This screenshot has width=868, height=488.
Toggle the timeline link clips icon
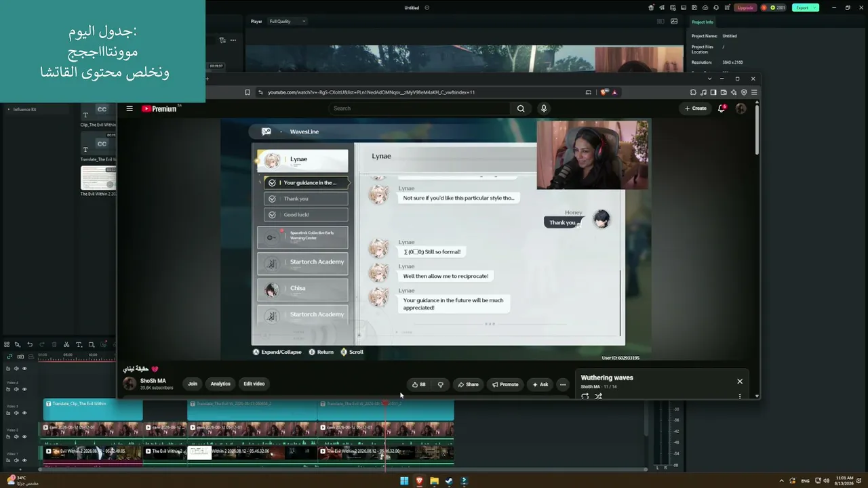pos(9,357)
